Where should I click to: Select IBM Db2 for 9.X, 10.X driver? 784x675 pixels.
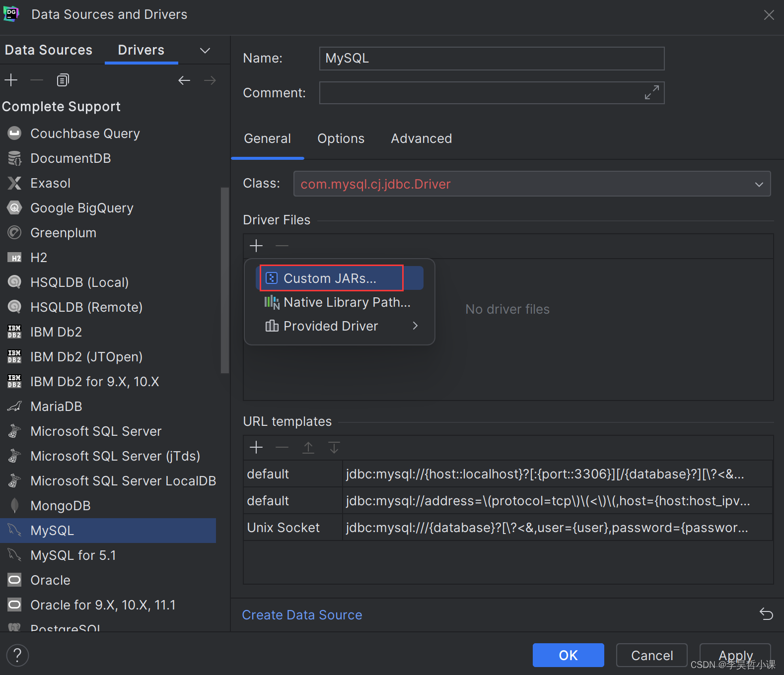point(108,382)
